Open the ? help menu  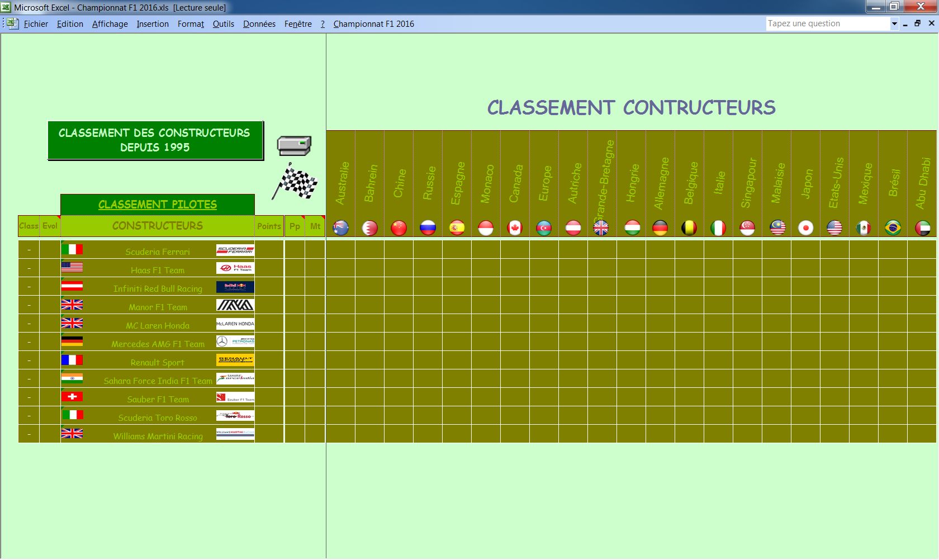click(x=323, y=23)
